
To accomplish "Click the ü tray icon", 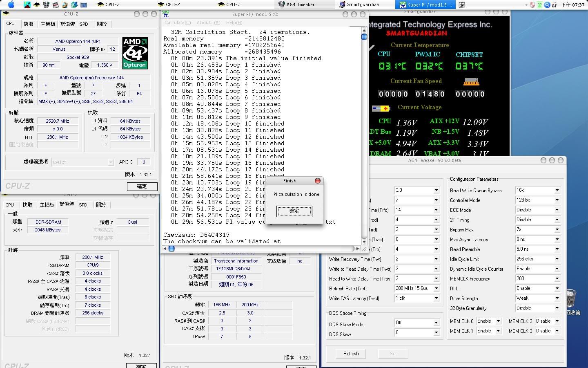I will (555, 5).
